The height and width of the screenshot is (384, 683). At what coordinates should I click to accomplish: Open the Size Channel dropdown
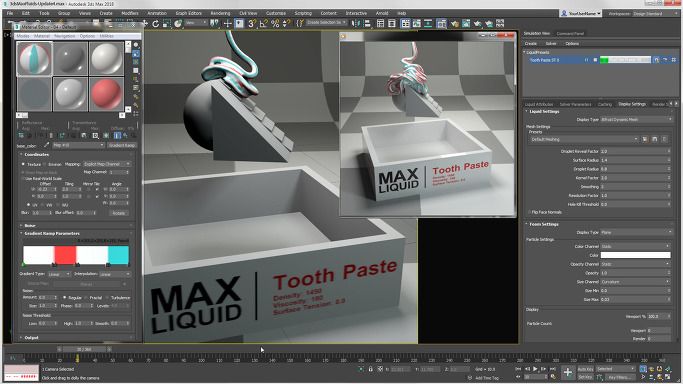pos(636,282)
